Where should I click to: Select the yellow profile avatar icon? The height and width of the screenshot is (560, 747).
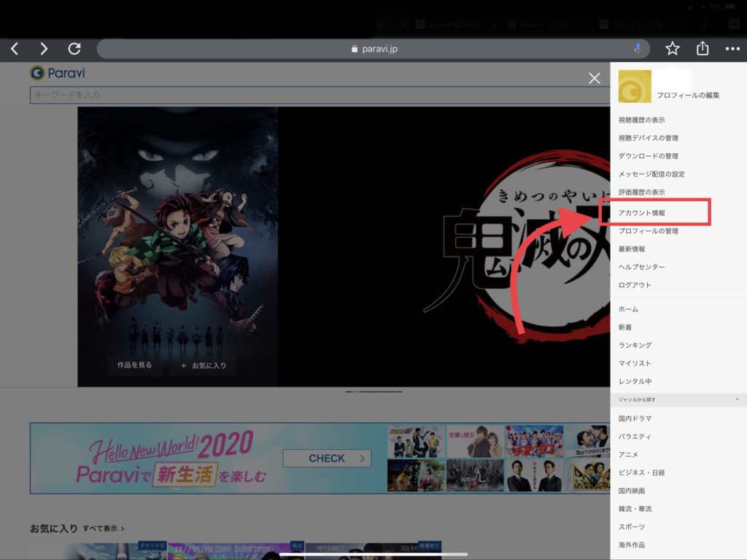pyautogui.click(x=635, y=86)
